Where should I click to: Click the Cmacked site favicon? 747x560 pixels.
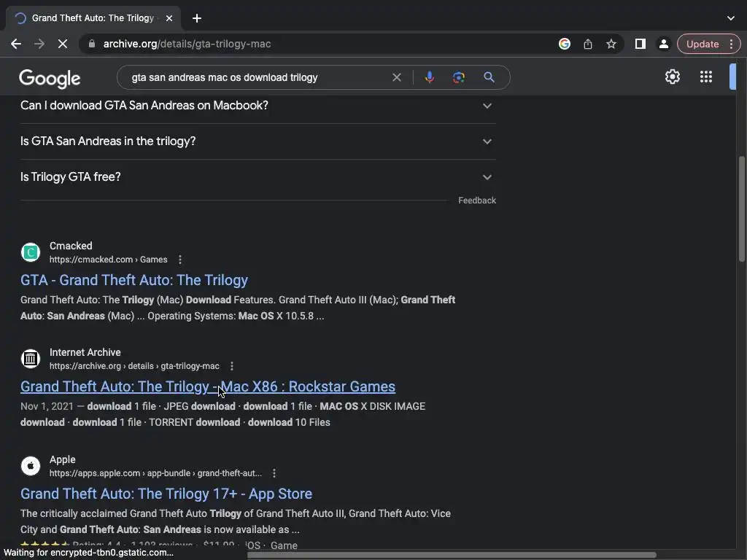(x=31, y=252)
